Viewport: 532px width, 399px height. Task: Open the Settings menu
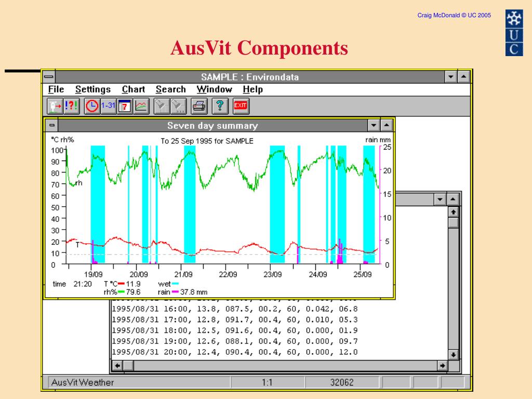point(93,89)
